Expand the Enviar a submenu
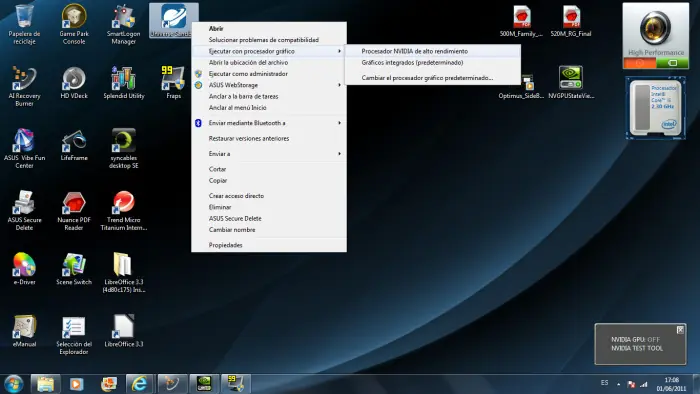Screen dimensions: 700x394 tap(269, 153)
